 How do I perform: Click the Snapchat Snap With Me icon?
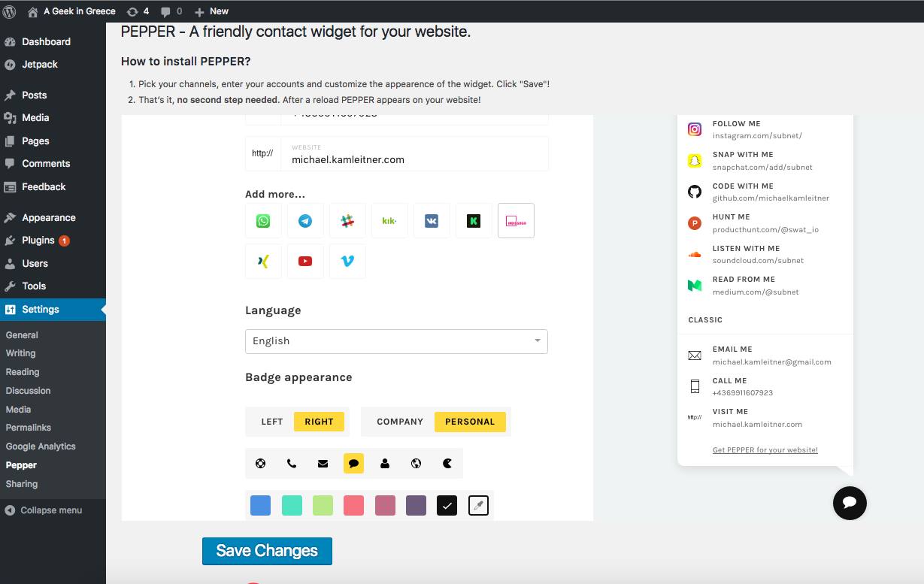point(695,161)
